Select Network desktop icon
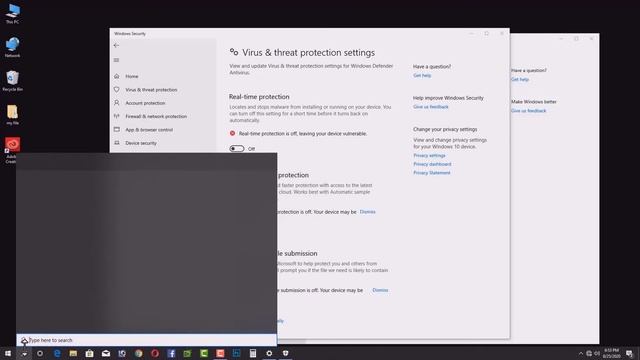This screenshot has width=640, height=360. pyautogui.click(x=12, y=47)
